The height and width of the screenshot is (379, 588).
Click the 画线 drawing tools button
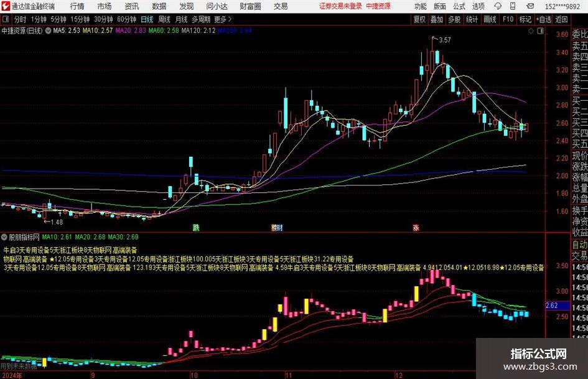(x=490, y=19)
